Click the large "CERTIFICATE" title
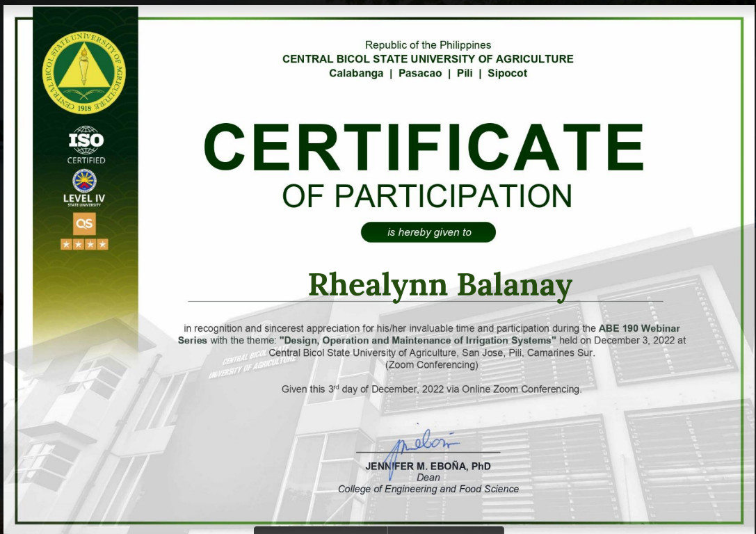Image resolution: width=756 pixels, height=534 pixels. [x=424, y=147]
